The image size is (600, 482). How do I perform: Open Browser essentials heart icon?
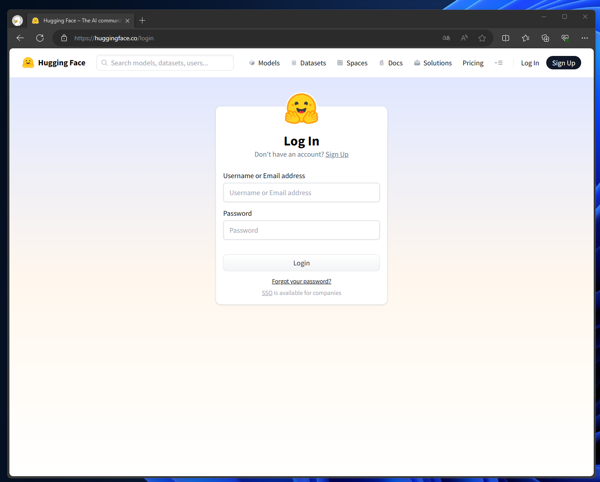565,38
